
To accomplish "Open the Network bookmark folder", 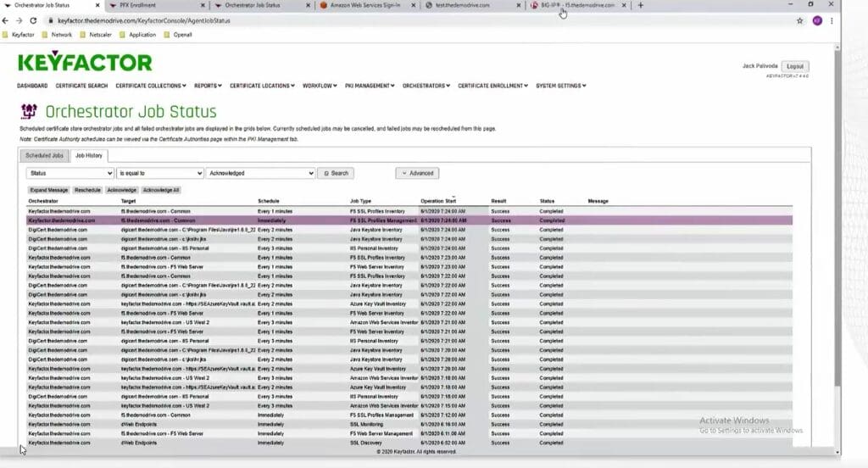I will (x=57, y=35).
